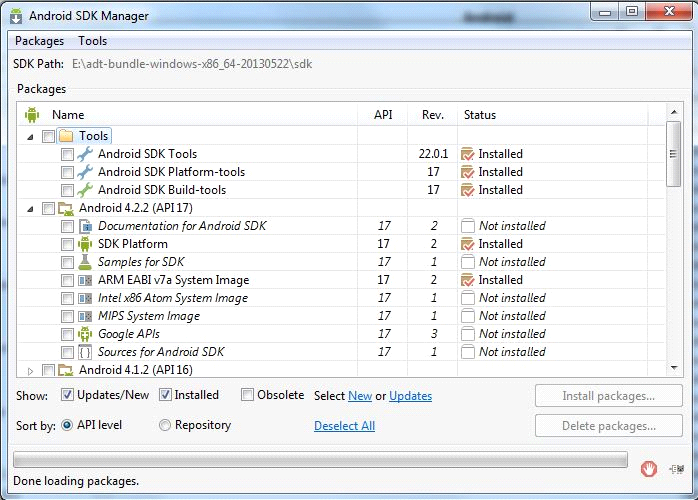
Task: Click the ARM EABI v7a System Image icon
Action: tap(85, 280)
